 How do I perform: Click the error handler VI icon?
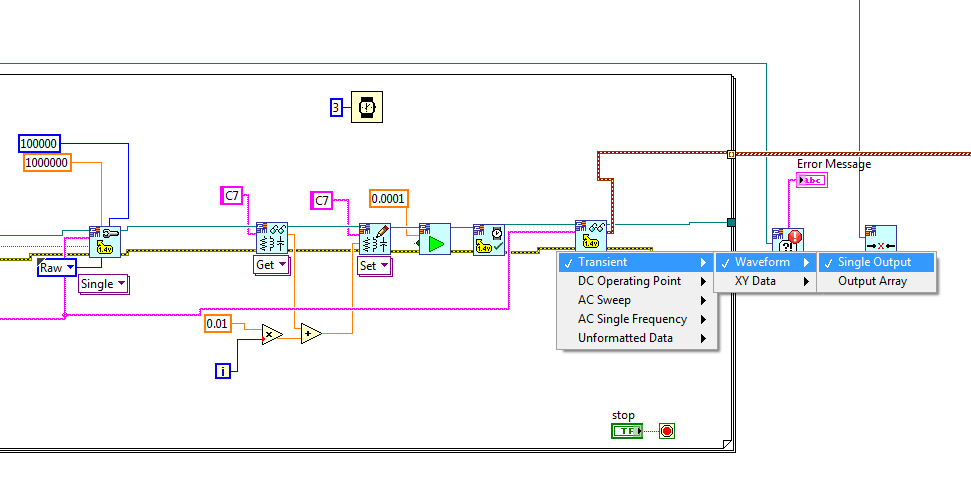pyautogui.click(x=788, y=240)
